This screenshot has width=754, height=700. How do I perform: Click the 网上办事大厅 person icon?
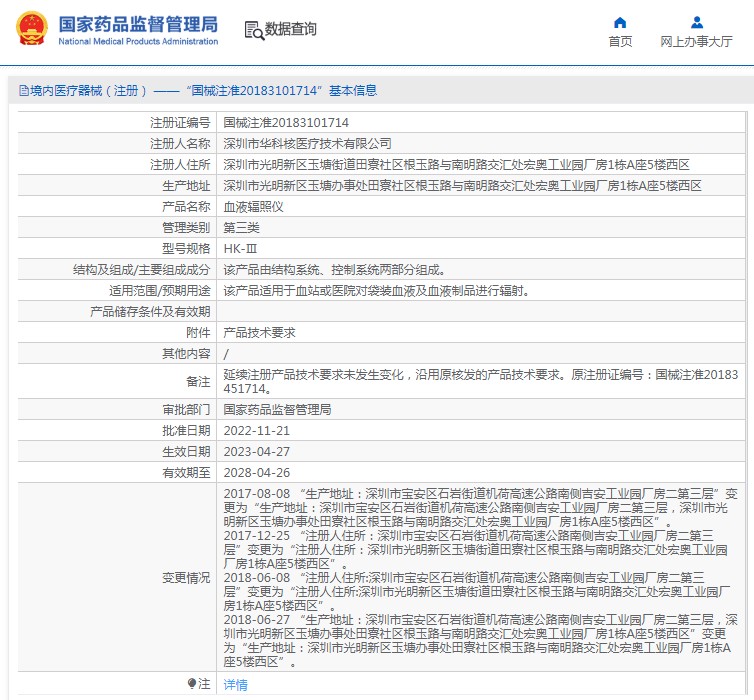tap(696, 22)
